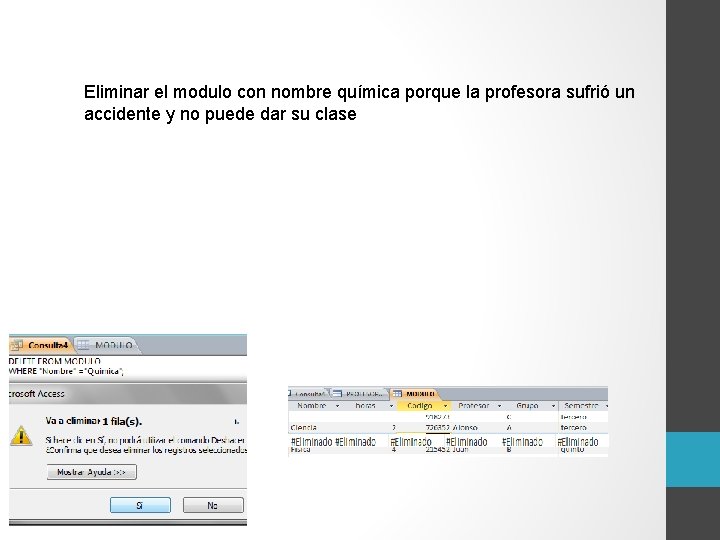Image resolution: width=720 pixels, height=540 pixels.
Task: Select the Consulta4 tab in the datasheet window
Action: 309,394
